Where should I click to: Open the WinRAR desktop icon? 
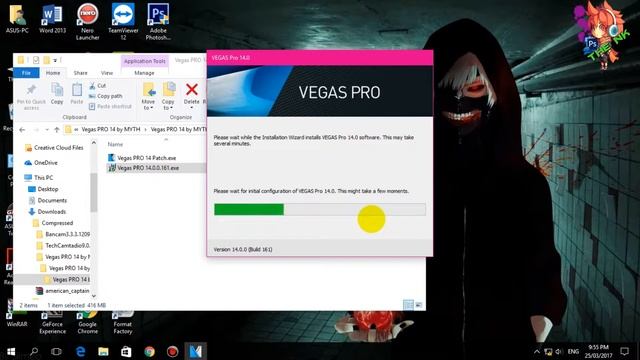pos(17,318)
